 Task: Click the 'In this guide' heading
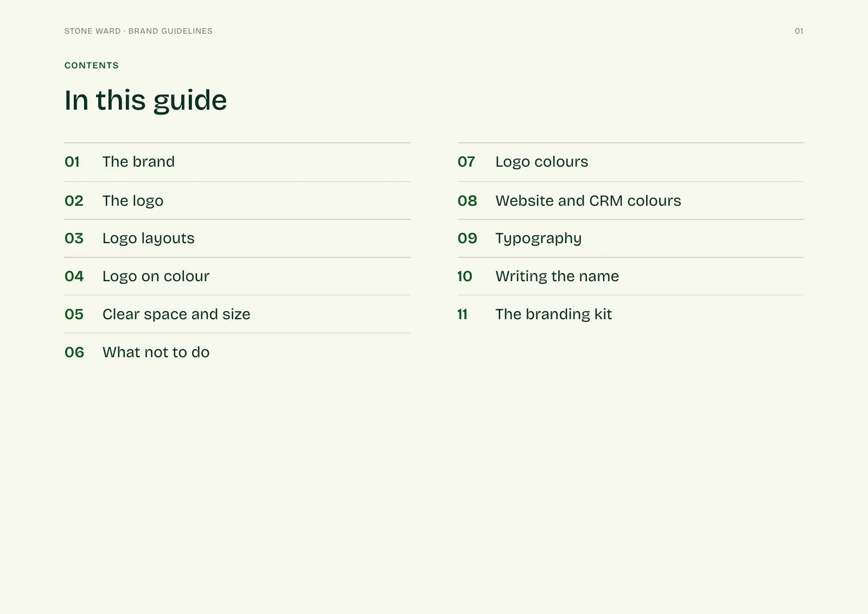pyautogui.click(x=145, y=100)
